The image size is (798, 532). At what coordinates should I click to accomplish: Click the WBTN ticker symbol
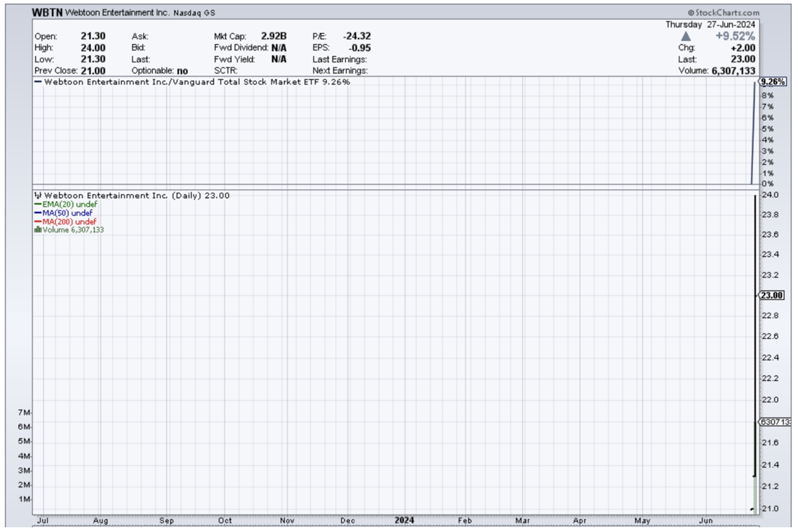pyautogui.click(x=48, y=13)
